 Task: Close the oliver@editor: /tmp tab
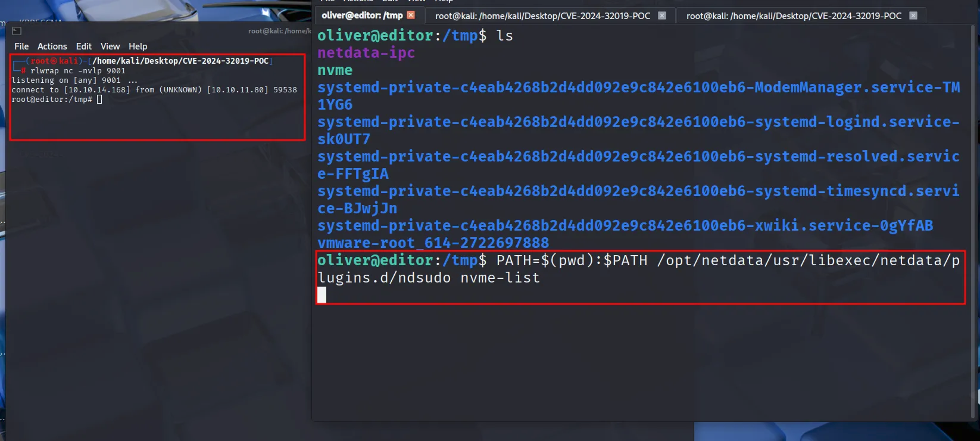(x=411, y=15)
